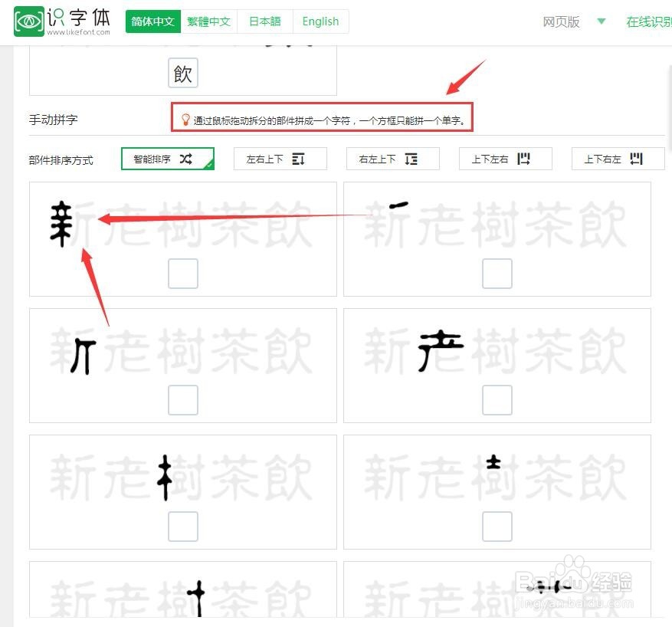Switch language to English
This screenshot has height=627, width=672.
(x=320, y=21)
